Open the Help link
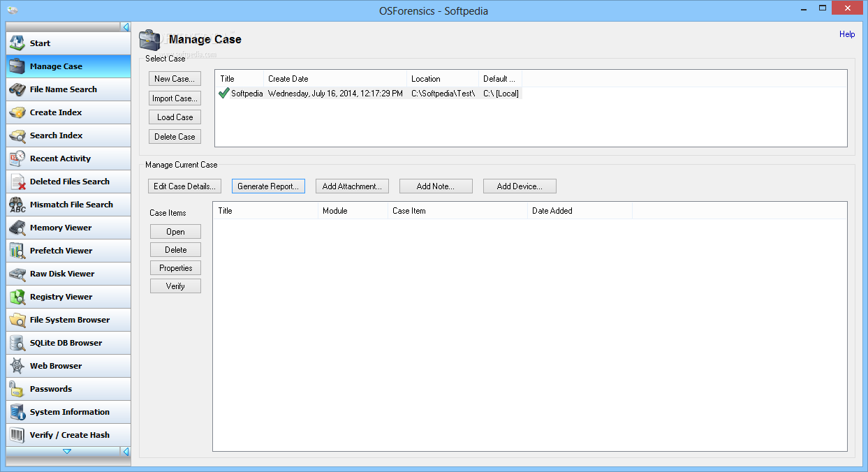Viewport: 868px width, 472px height. [x=846, y=34]
